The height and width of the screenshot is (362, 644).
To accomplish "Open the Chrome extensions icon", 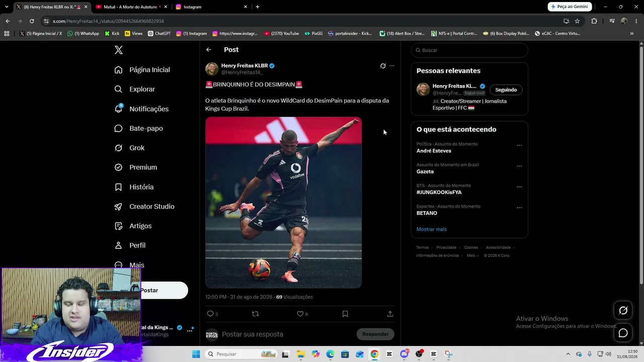I will tap(594, 21).
